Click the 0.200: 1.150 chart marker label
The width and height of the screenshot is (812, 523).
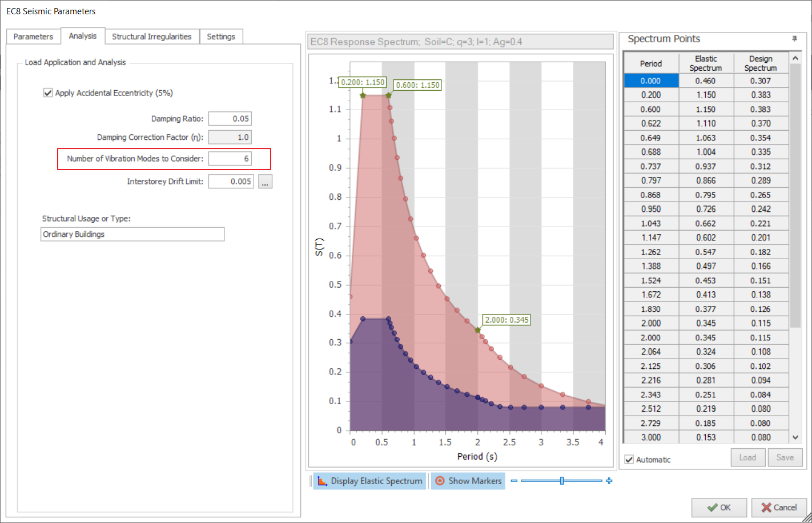(x=363, y=82)
